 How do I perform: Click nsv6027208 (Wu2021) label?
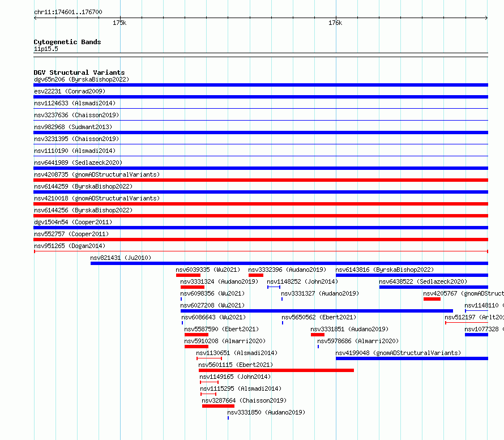212,305
